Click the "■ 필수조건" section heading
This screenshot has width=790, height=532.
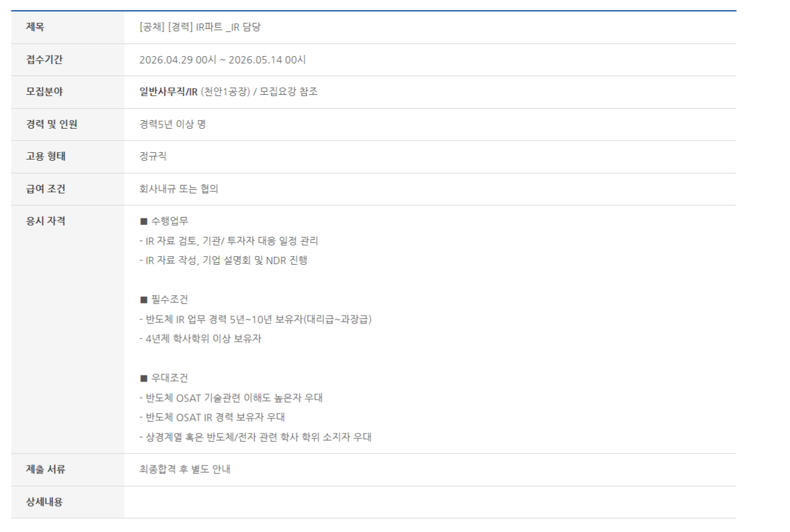click(164, 300)
